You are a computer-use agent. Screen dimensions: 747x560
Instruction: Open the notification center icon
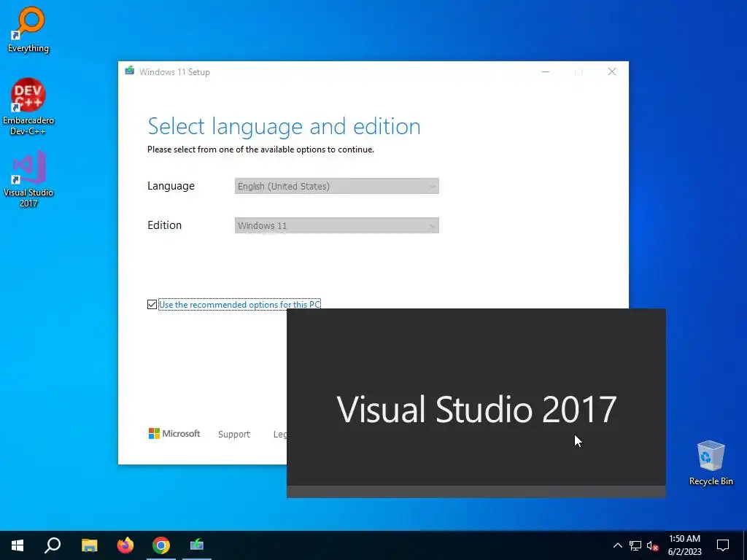pyautogui.click(x=723, y=545)
